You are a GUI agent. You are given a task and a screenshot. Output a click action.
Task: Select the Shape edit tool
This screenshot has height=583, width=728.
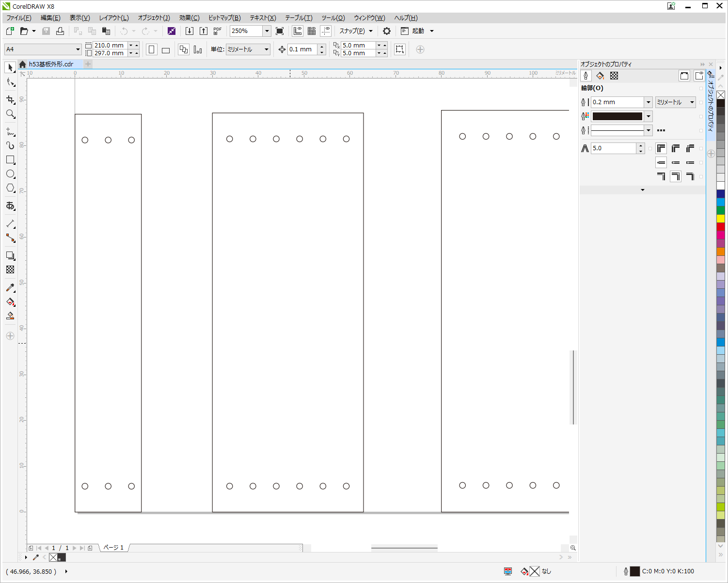(10, 82)
